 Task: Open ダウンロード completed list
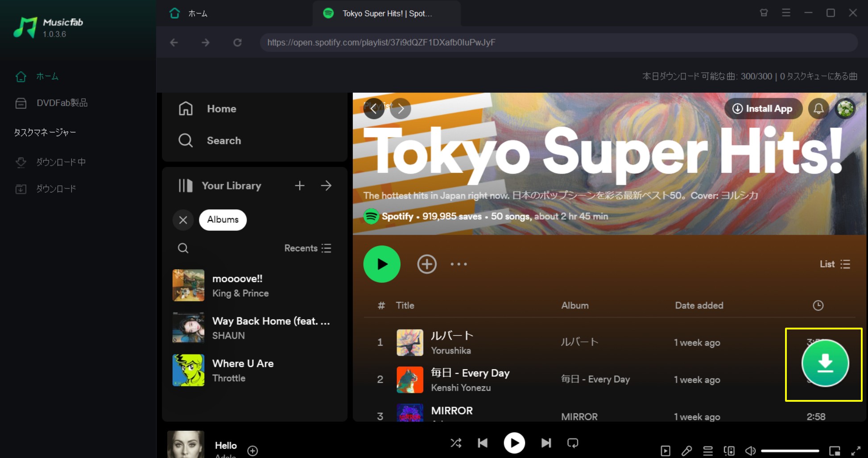click(x=45, y=189)
